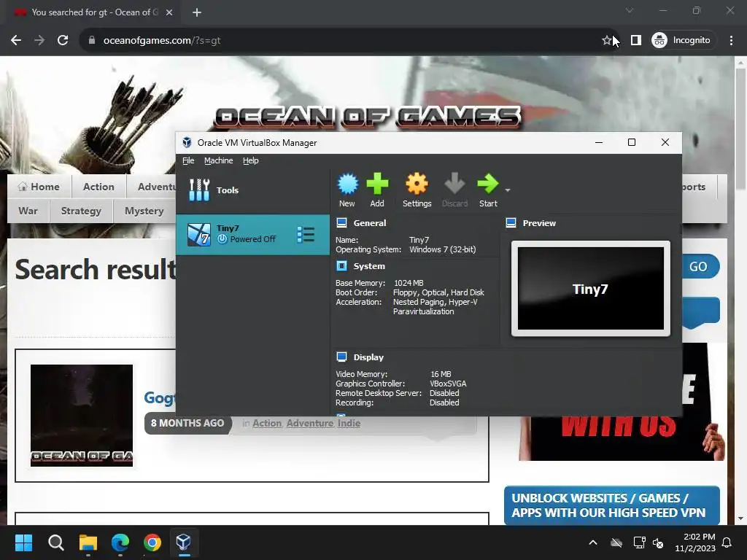
Task: Click the browser forward arrow
Action: (39, 40)
